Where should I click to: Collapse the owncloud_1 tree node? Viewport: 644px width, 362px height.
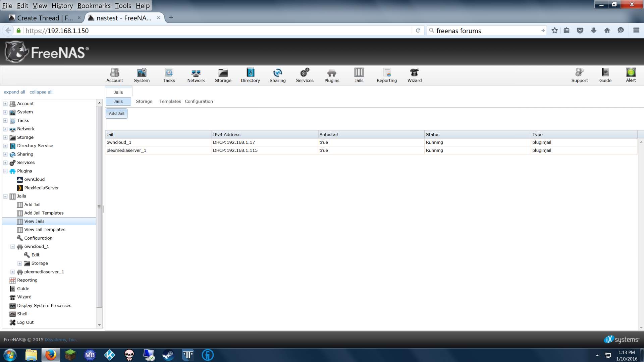12,246
